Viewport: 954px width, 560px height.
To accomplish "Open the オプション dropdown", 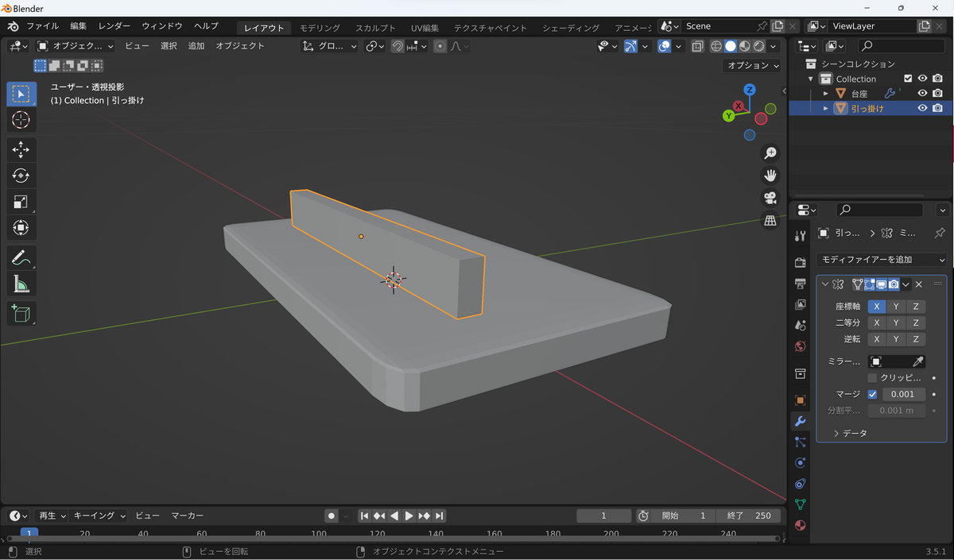I will (x=753, y=65).
